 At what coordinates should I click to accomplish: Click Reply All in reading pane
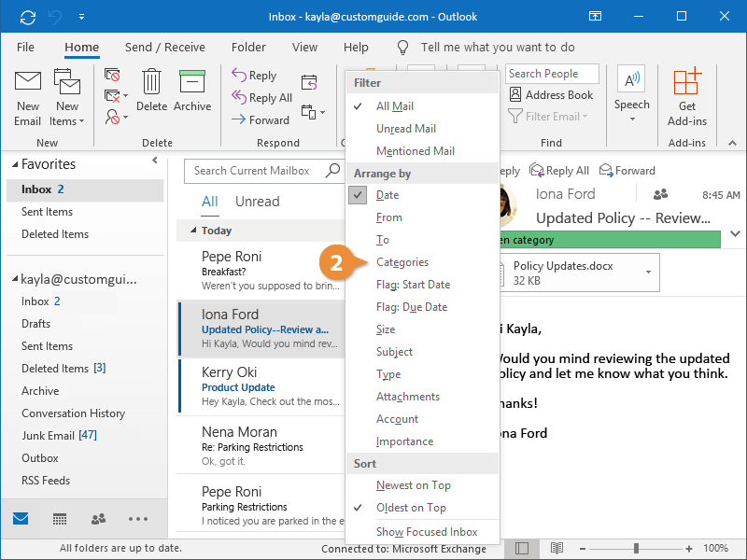pos(559,171)
